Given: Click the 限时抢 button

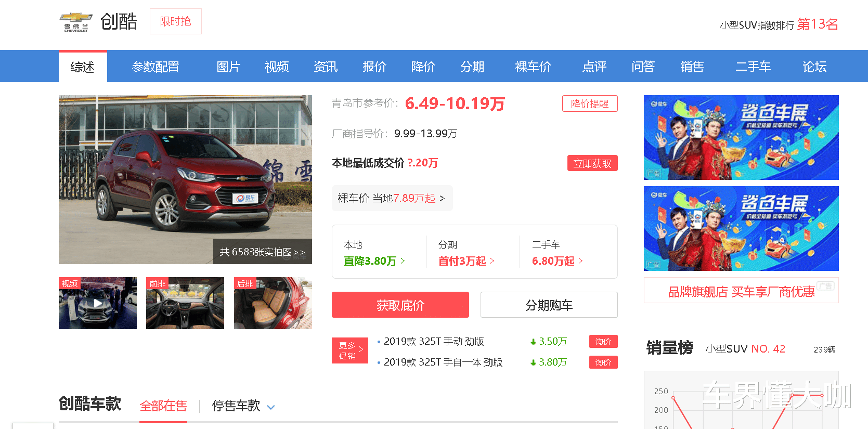Looking at the screenshot, I should click(176, 21).
